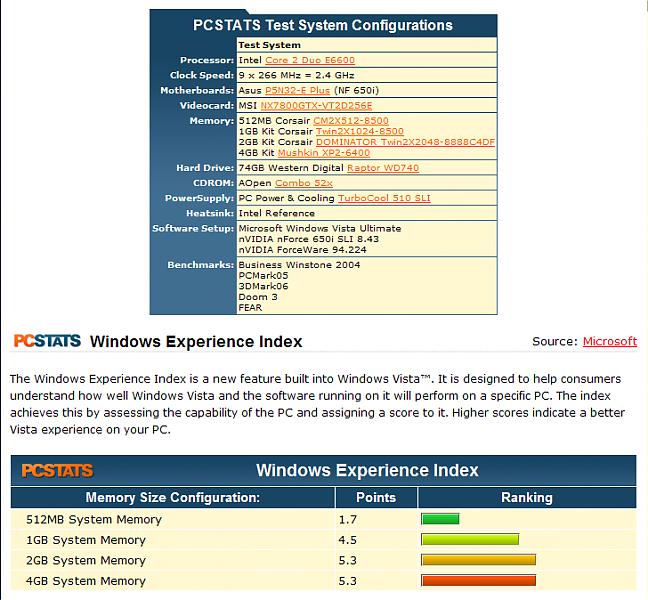Viewport: 648px width, 600px height.
Task: Click the orange 2GB ranking bar
Action: coord(479,560)
